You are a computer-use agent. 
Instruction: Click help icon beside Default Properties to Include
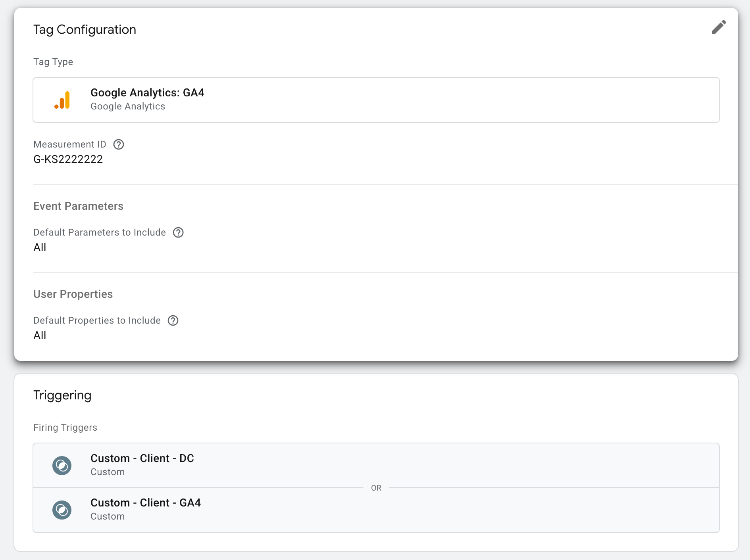pos(173,320)
